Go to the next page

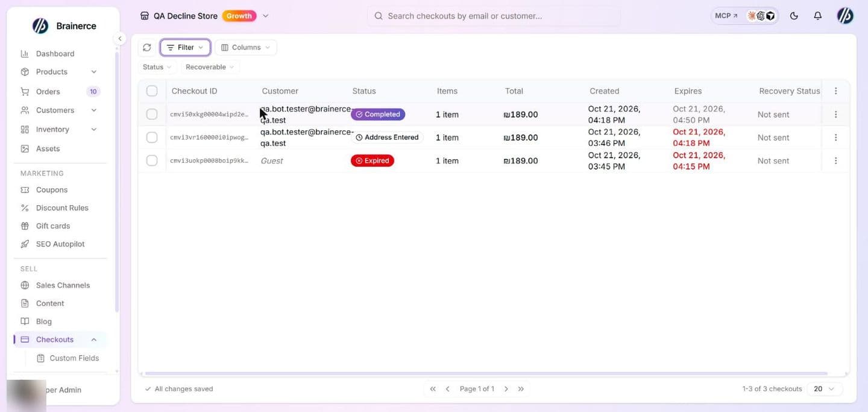(x=506, y=389)
